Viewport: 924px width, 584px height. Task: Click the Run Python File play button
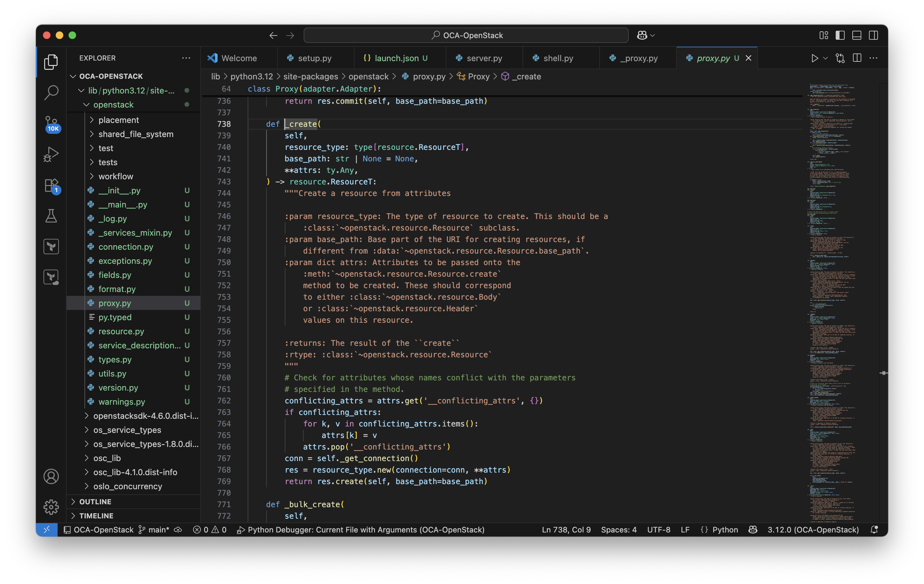point(814,58)
